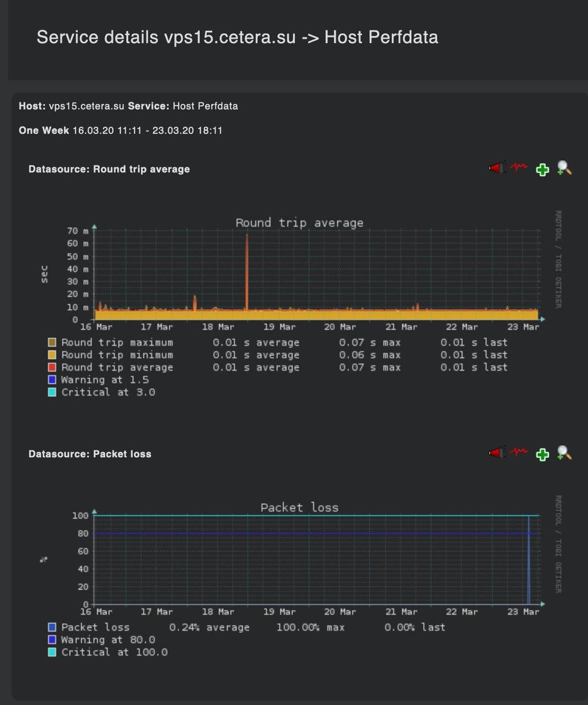Click green plus icon for Round trip average
This screenshot has width=588, height=705.
coord(542,170)
